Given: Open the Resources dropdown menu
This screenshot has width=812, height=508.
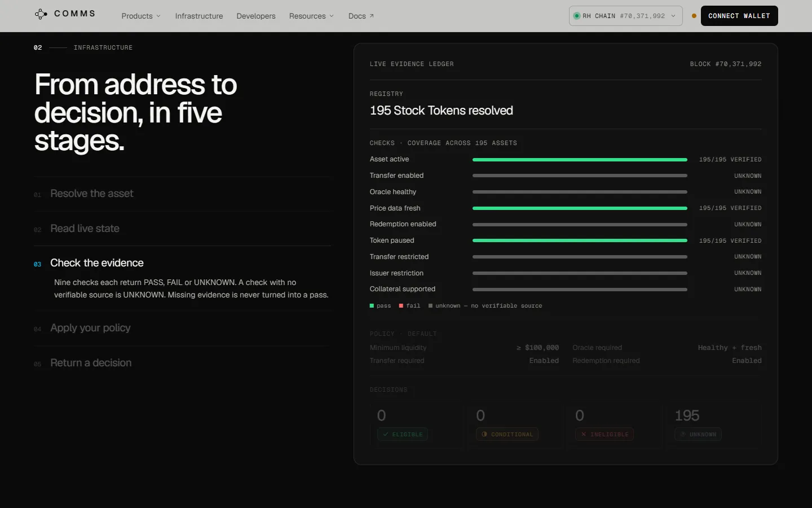Looking at the screenshot, I should click(311, 16).
